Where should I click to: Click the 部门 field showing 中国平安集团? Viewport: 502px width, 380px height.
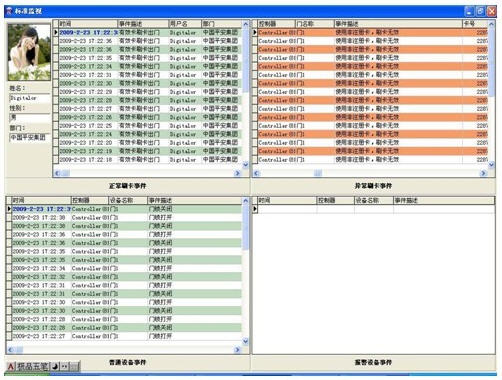[x=30, y=137]
